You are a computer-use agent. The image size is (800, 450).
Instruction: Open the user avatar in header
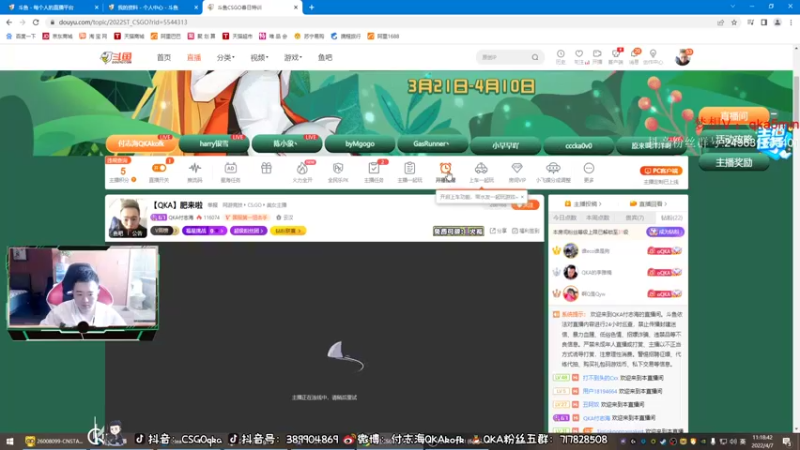coord(683,58)
